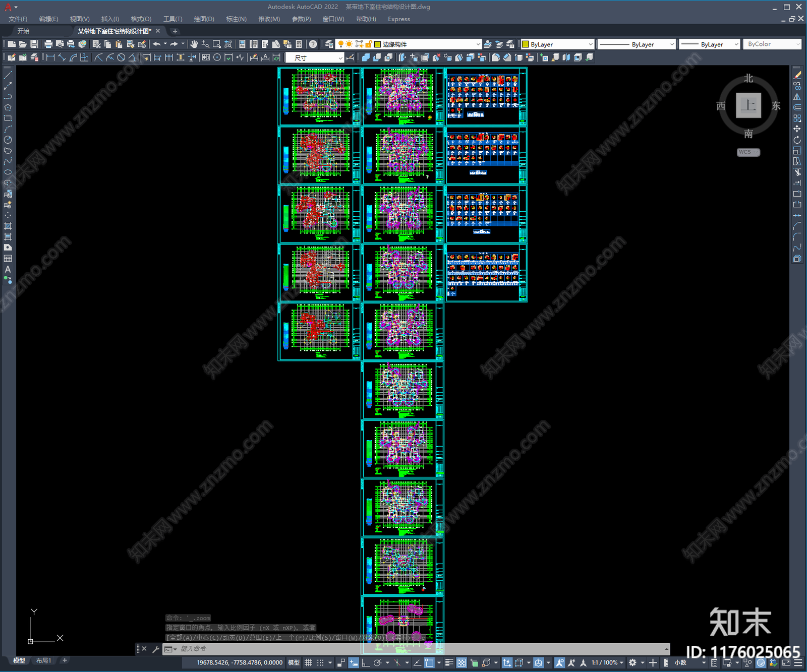This screenshot has height=672, width=807.
Task: Select the Hatch tool in left toolbar
Action: 8,226
